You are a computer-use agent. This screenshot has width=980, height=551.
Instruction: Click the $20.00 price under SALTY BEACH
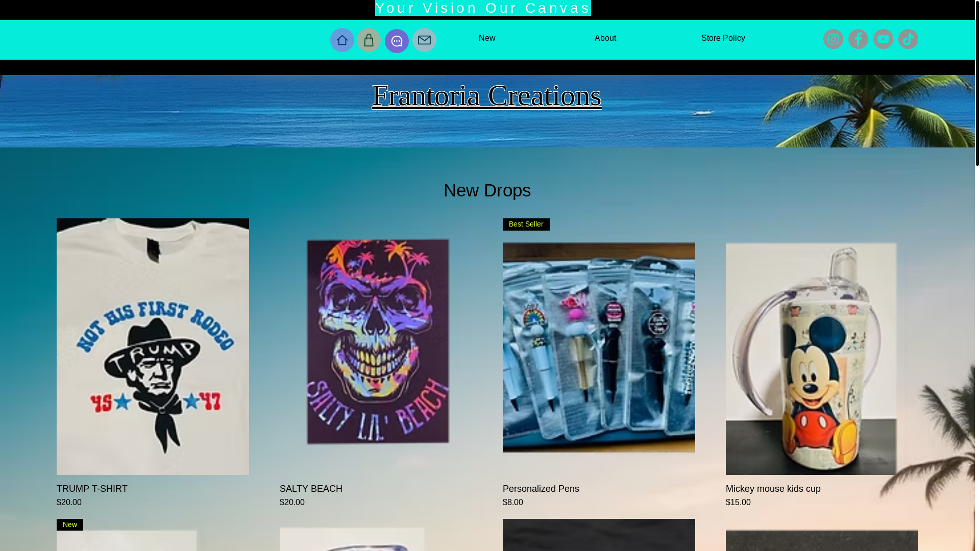[292, 503]
